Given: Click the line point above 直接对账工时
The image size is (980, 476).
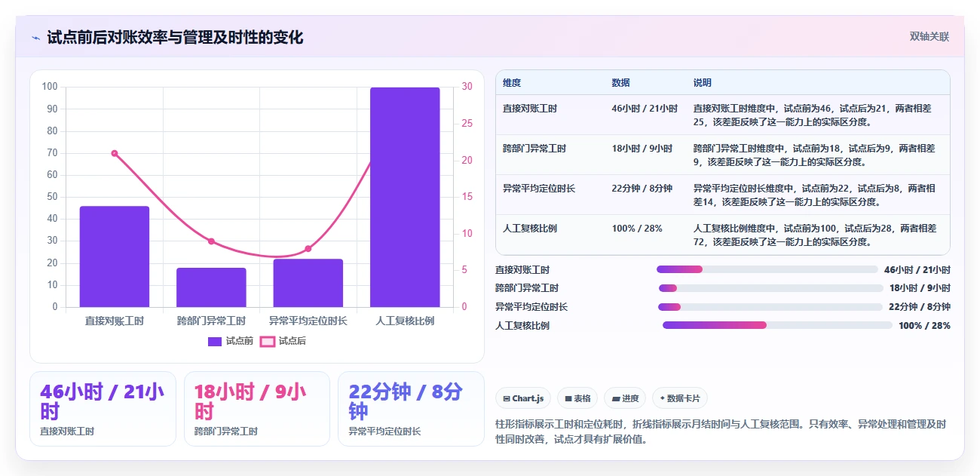Looking at the screenshot, I should tap(115, 153).
